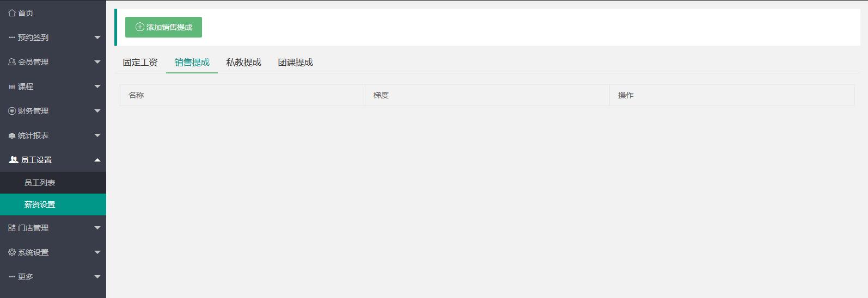Select 薪资设置 in the sidebar
Screen dimensions: 868x298
click(x=53, y=204)
